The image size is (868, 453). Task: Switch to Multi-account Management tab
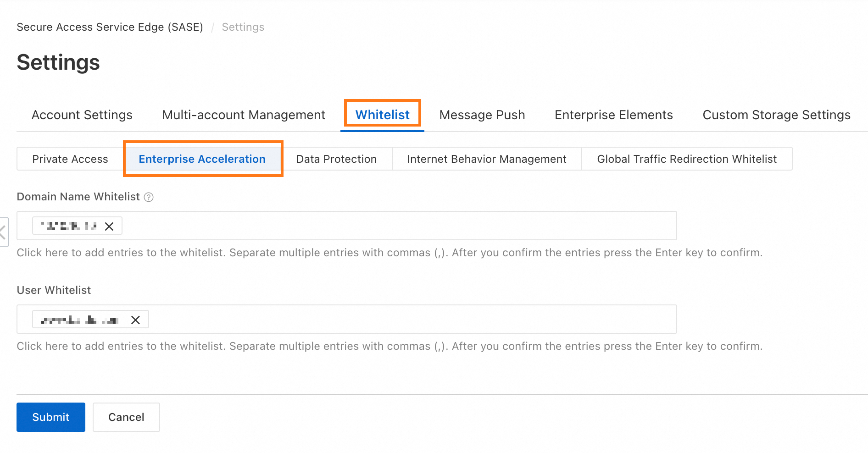point(244,115)
